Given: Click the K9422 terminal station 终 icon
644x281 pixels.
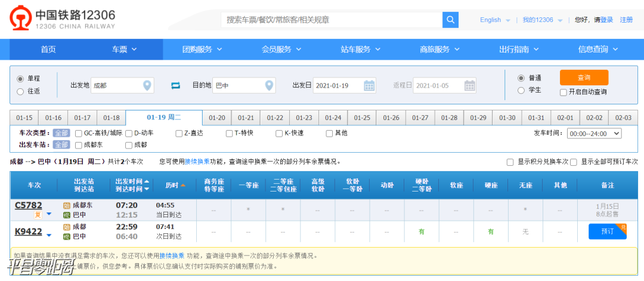Looking at the screenshot, I should coord(67,236).
